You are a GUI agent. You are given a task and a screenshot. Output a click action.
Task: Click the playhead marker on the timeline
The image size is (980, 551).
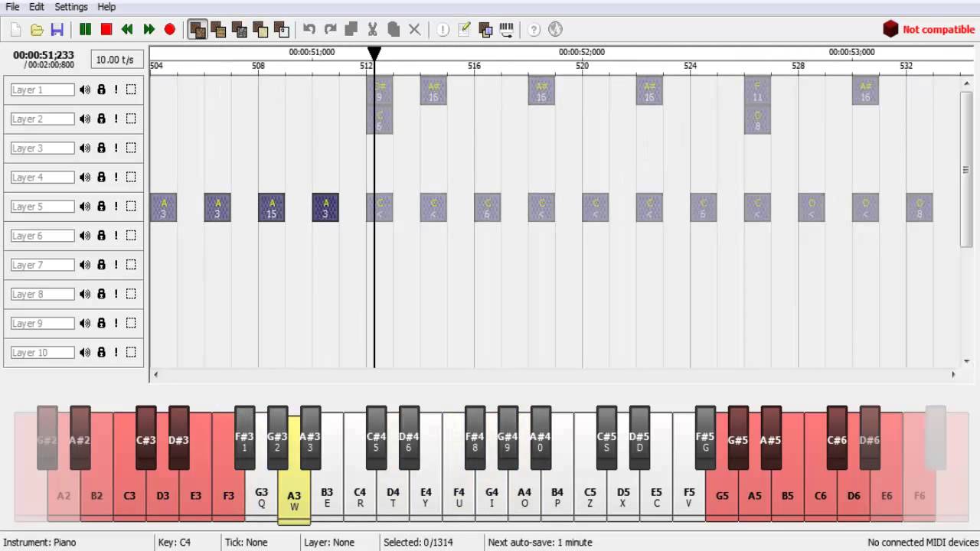tap(374, 54)
